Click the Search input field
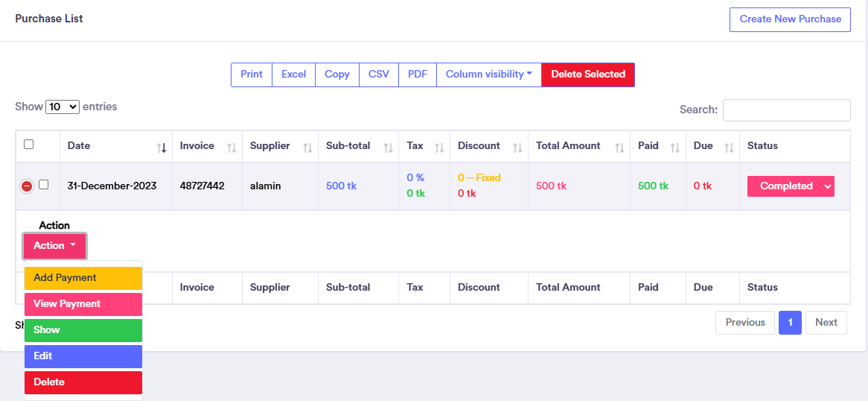The image size is (868, 401). 786,110
